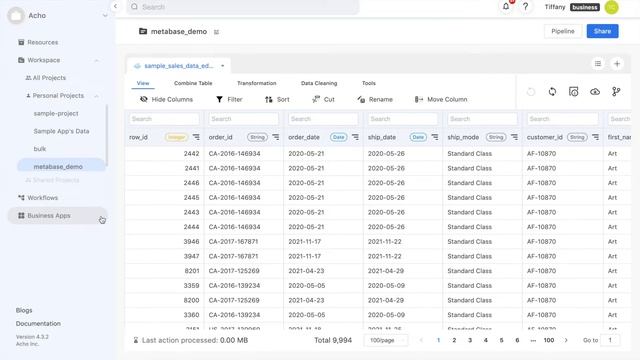Collapse the Personal Projects chevron
The height and width of the screenshot is (360, 640).
point(96,96)
